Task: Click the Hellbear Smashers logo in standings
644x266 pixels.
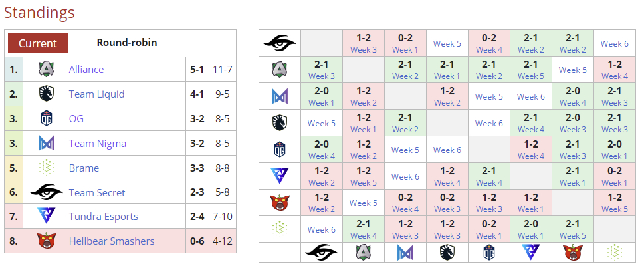Action: click(x=47, y=241)
